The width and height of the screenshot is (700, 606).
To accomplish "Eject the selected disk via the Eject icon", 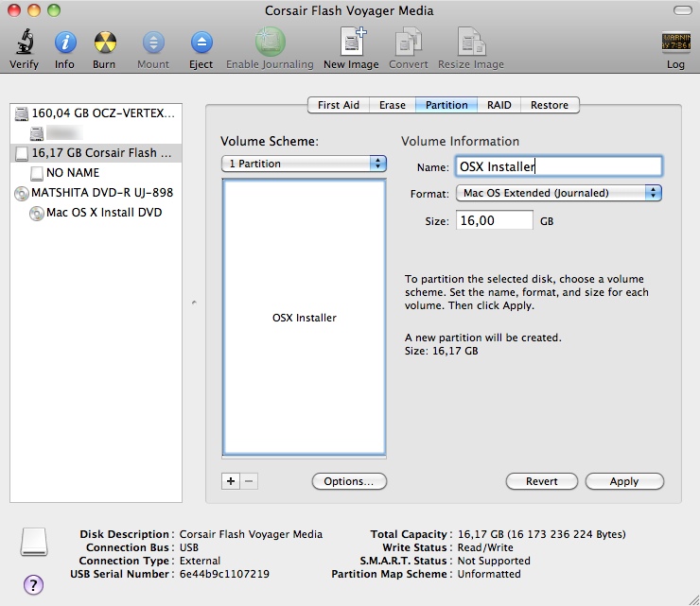I will (201, 43).
